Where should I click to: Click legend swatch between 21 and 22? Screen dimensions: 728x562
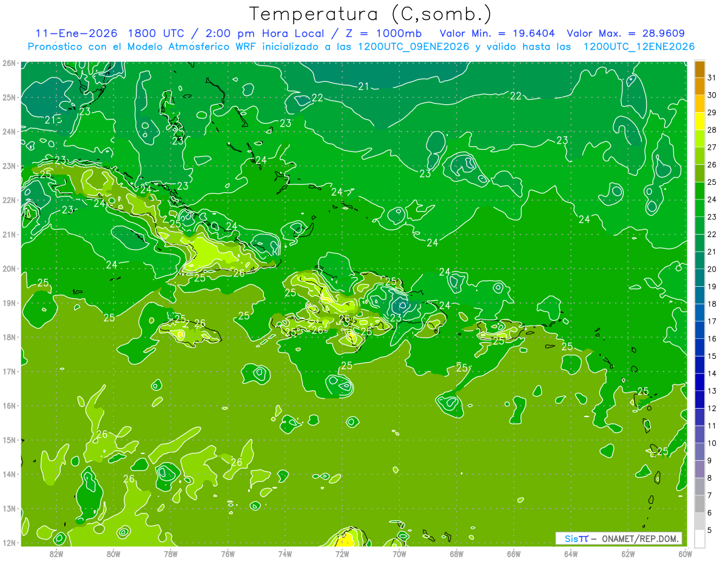[x=699, y=243]
